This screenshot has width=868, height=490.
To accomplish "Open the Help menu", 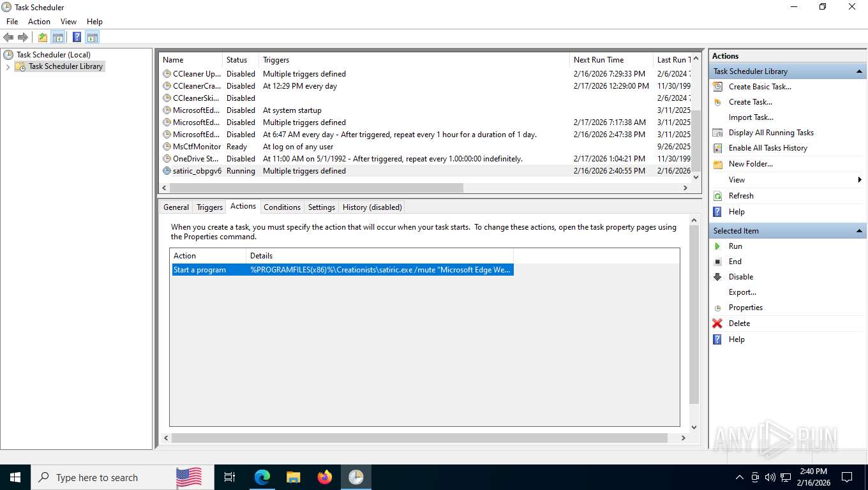I will coord(94,22).
